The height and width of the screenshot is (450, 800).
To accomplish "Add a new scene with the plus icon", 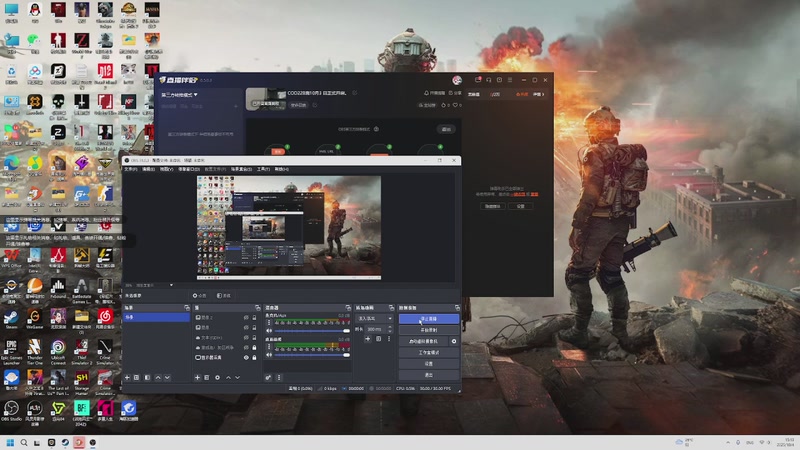I will click(127, 378).
